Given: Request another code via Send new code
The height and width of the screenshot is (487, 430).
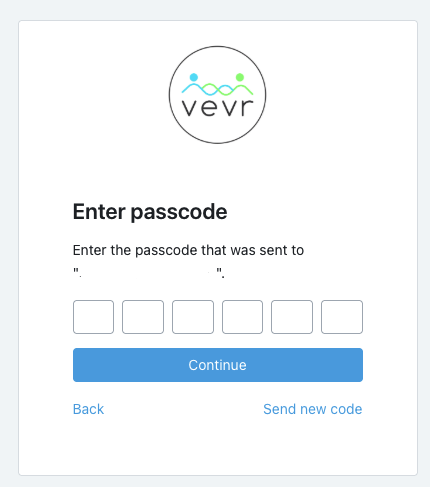Looking at the screenshot, I should point(313,409).
